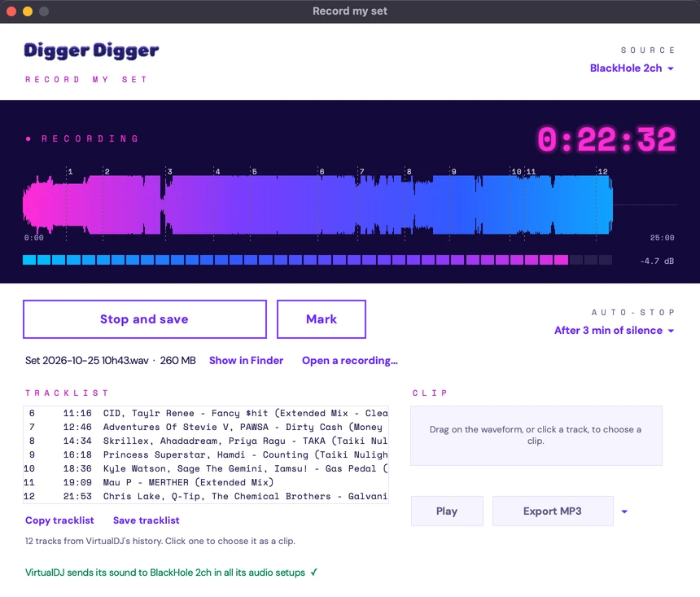700x597 pixels.
Task: Click waveform marker 5
Action: click(x=254, y=172)
